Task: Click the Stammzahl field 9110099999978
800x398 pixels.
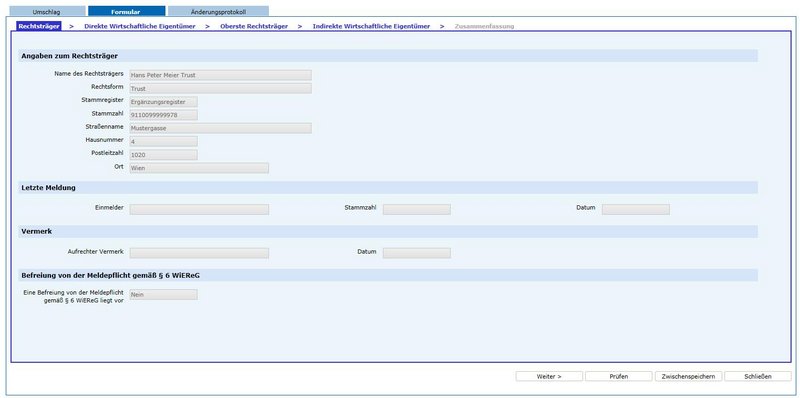Action: (163, 115)
